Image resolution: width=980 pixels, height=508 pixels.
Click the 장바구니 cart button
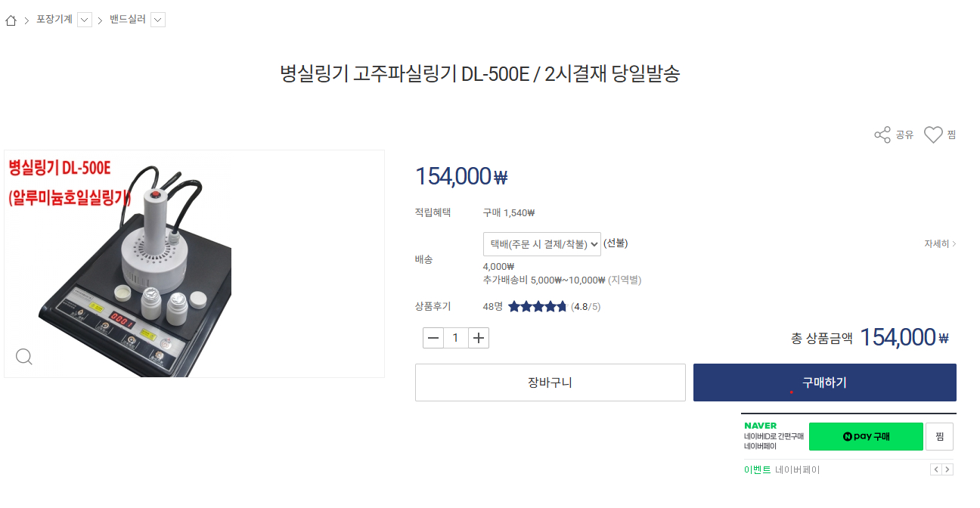(550, 382)
